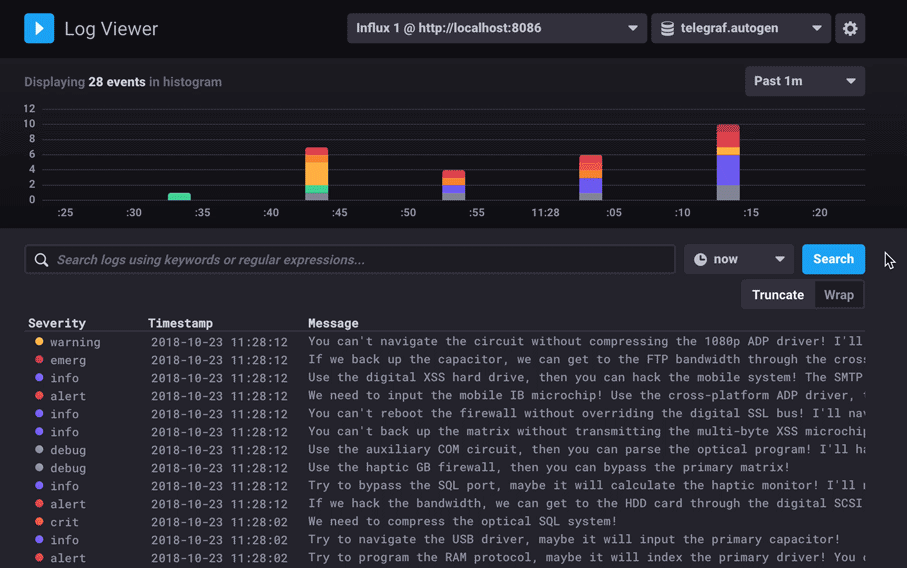Click the tallest histogram bar near :15

[728, 162]
